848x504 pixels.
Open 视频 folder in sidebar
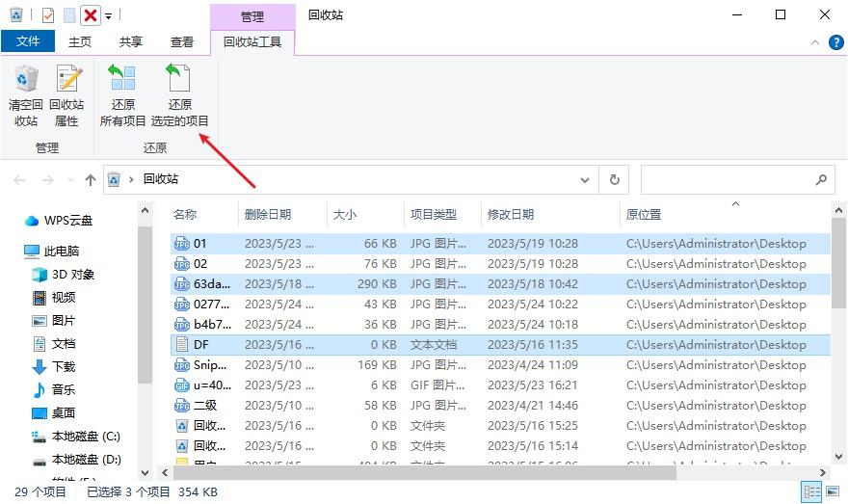point(54,298)
